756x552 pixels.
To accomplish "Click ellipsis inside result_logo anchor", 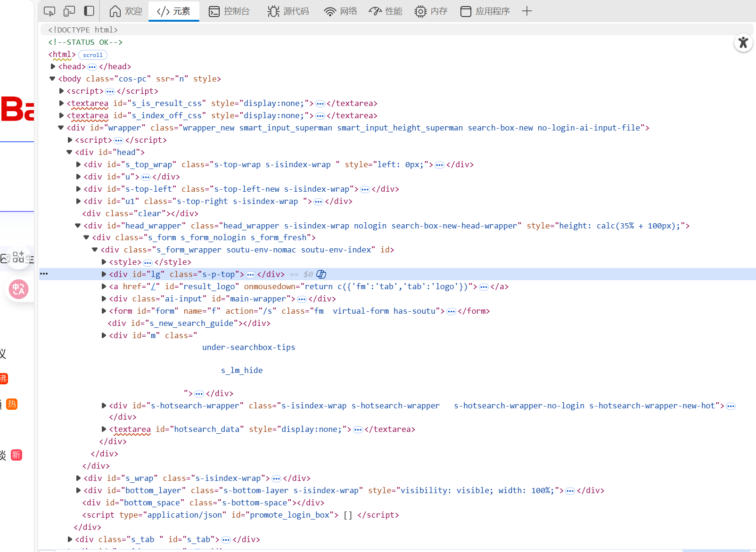I will click(484, 287).
